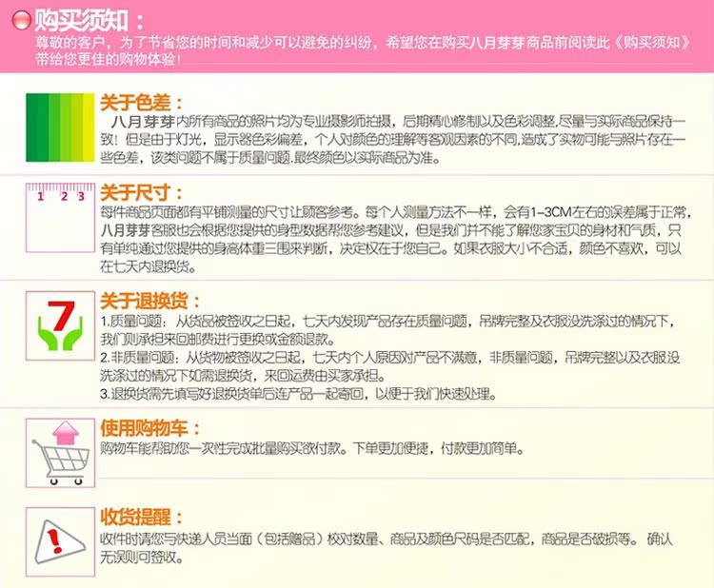This screenshot has width=714, height=588.
Task: Click the text 每件商品页面都有平铺测量
Action: (x=176, y=212)
